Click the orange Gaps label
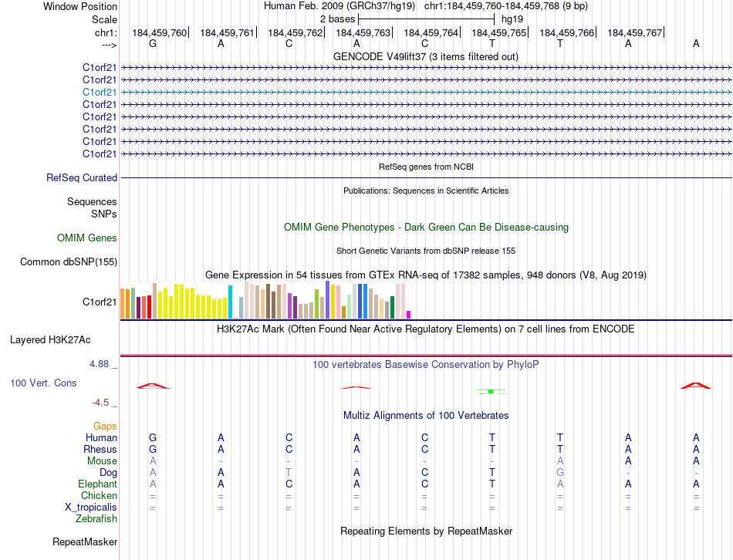733x560 pixels. (x=105, y=426)
